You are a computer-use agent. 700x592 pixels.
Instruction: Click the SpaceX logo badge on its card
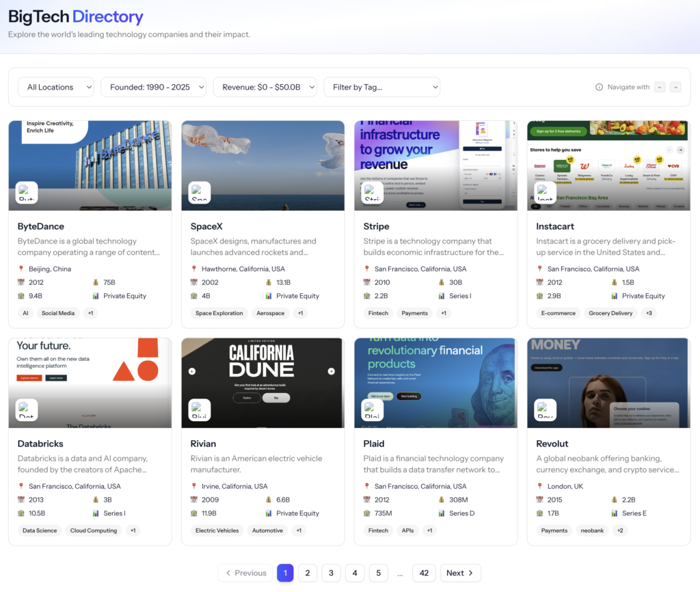click(200, 193)
